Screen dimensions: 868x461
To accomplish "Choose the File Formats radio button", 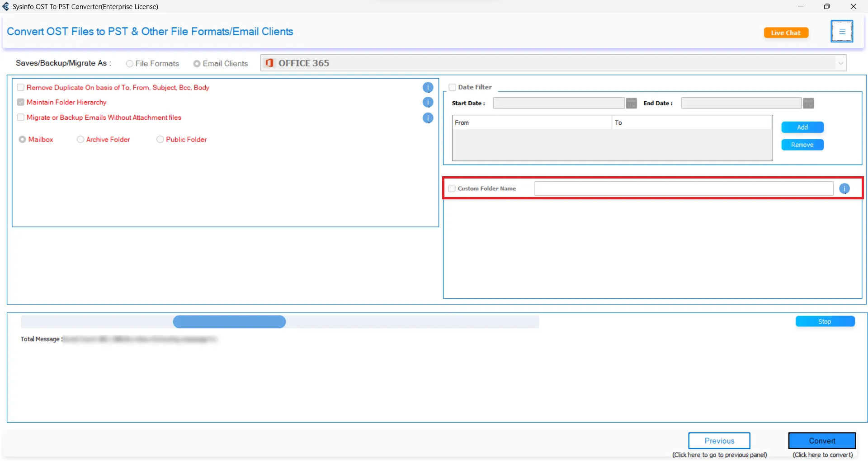I will [x=130, y=64].
